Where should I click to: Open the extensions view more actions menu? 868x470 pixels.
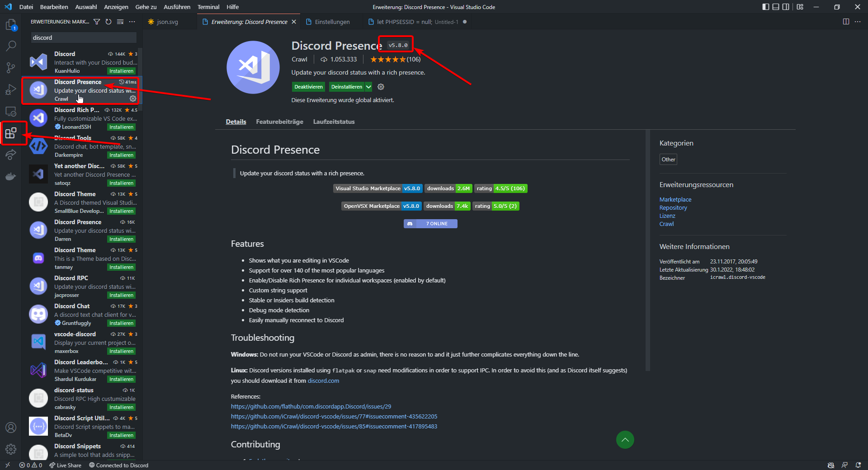click(x=132, y=22)
